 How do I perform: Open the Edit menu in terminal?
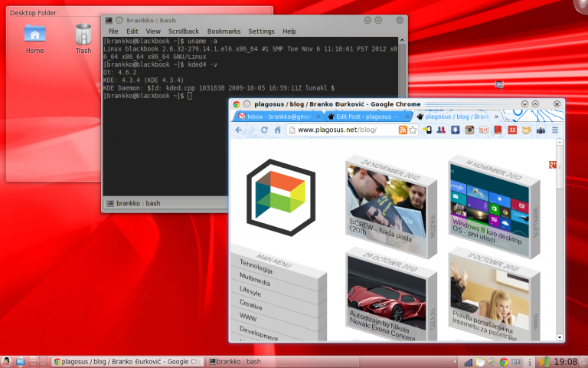click(x=132, y=31)
